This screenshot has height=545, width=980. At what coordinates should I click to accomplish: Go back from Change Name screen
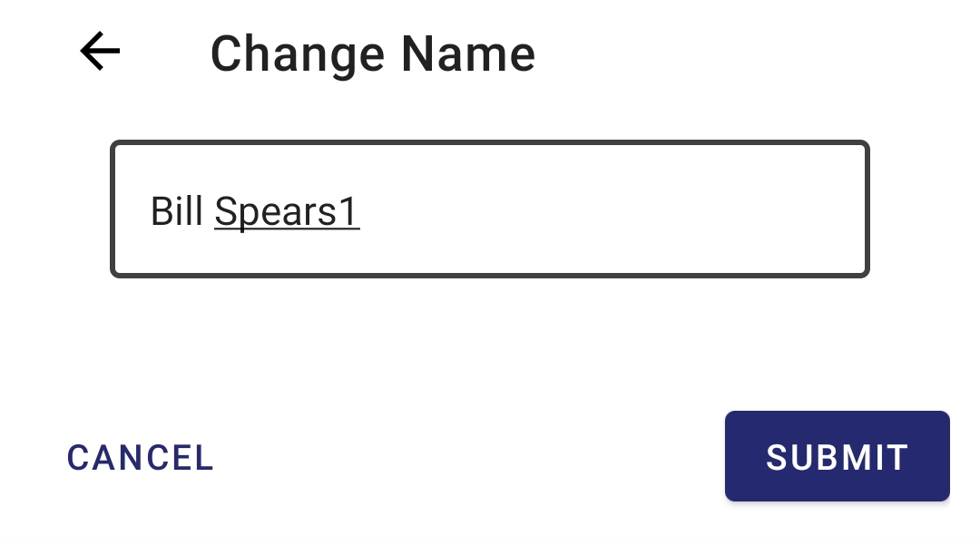tap(100, 52)
